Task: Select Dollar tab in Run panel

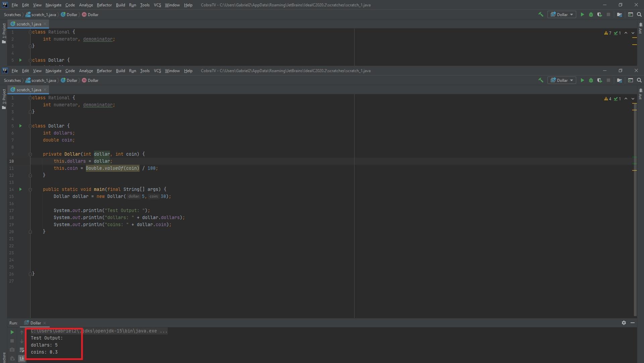Action: pyautogui.click(x=35, y=323)
